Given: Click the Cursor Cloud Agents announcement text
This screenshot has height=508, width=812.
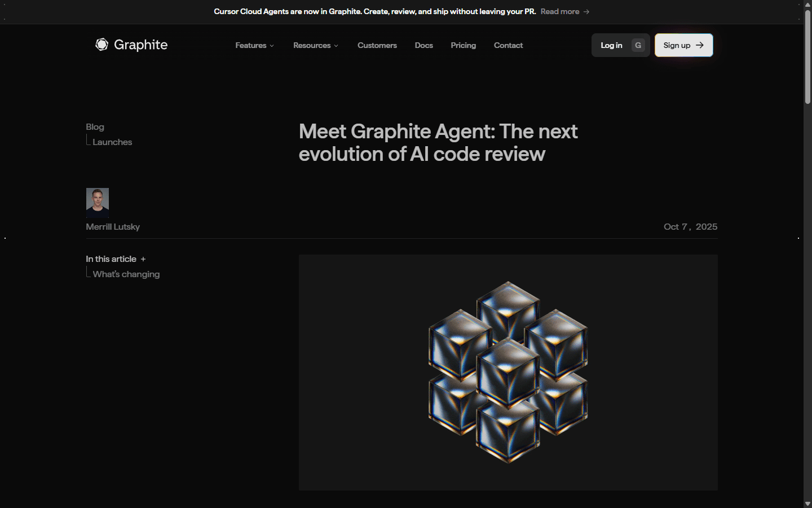Looking at the screenshot, I should [375, 11].
